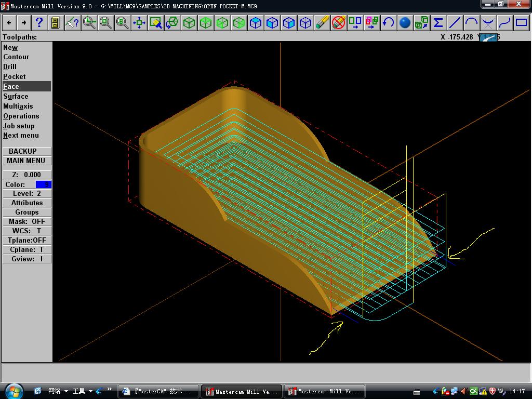Open the Gview: I selector
This screenshot has width=532, height=399.
click(x=27, y=259)
